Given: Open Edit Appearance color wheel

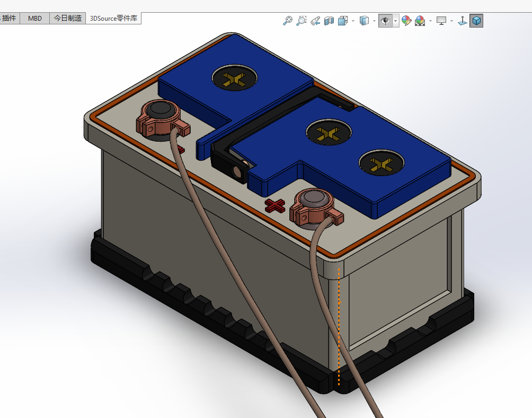Looking at the screenshot, I should [406, 21].
